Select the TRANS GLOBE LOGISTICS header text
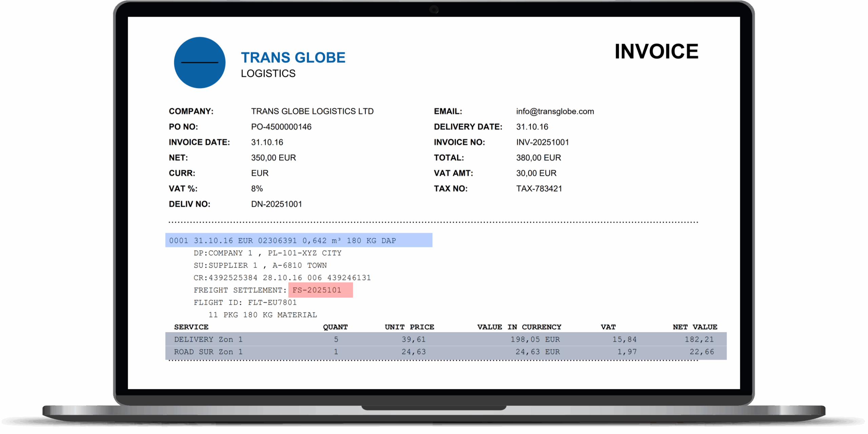 [293, 57]
